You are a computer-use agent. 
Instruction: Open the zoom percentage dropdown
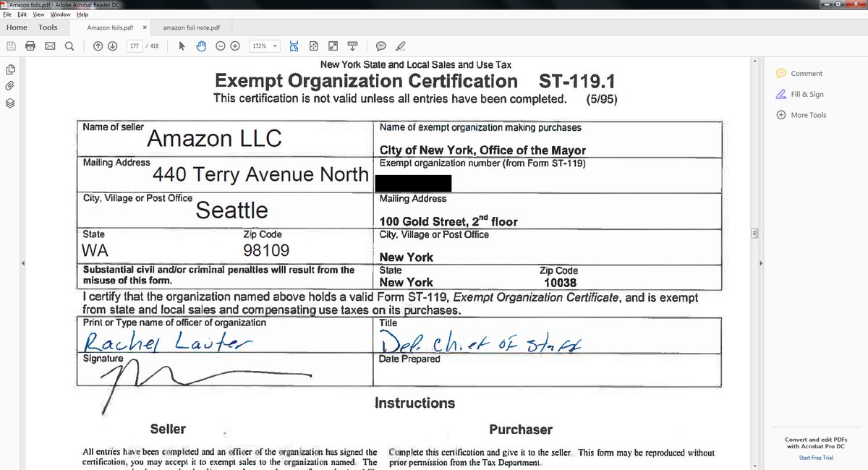point(276,46)
